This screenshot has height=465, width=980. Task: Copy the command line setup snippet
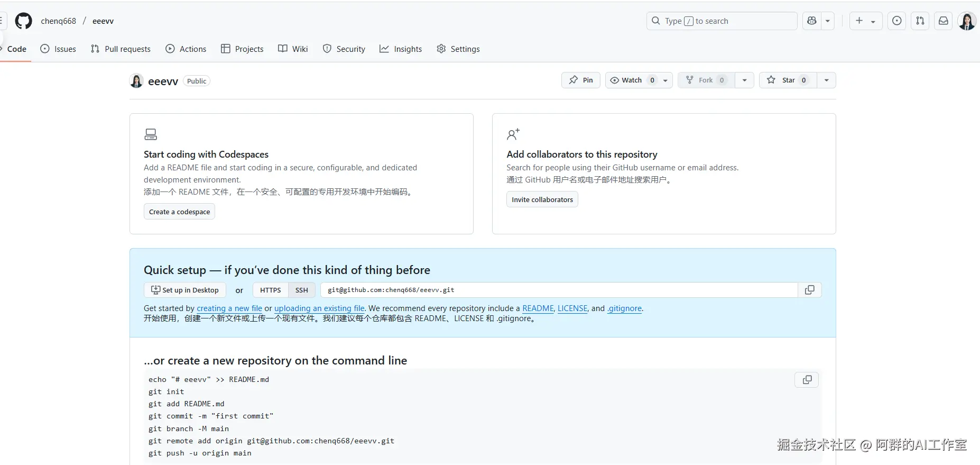pyautogui.click(x=807, y=380)
